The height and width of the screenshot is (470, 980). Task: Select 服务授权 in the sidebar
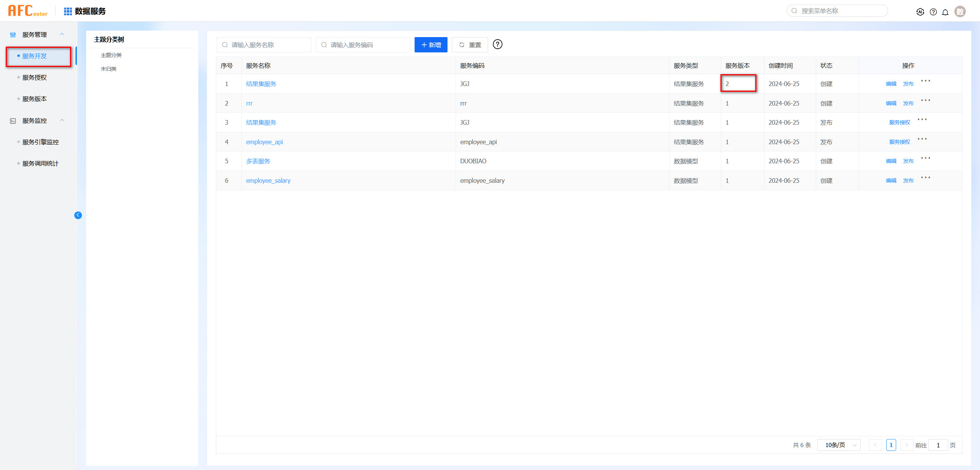tap(34, 78)
